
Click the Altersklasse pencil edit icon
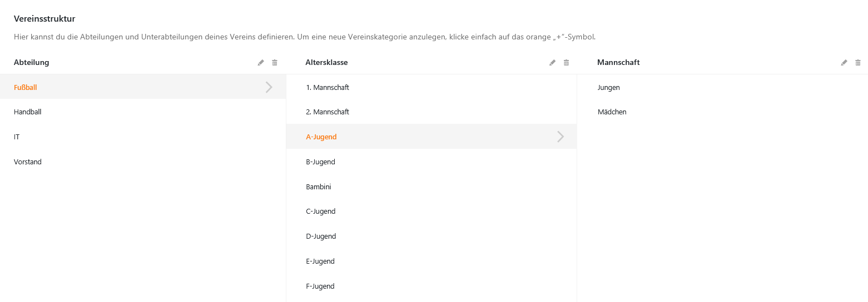click(552, 63)
